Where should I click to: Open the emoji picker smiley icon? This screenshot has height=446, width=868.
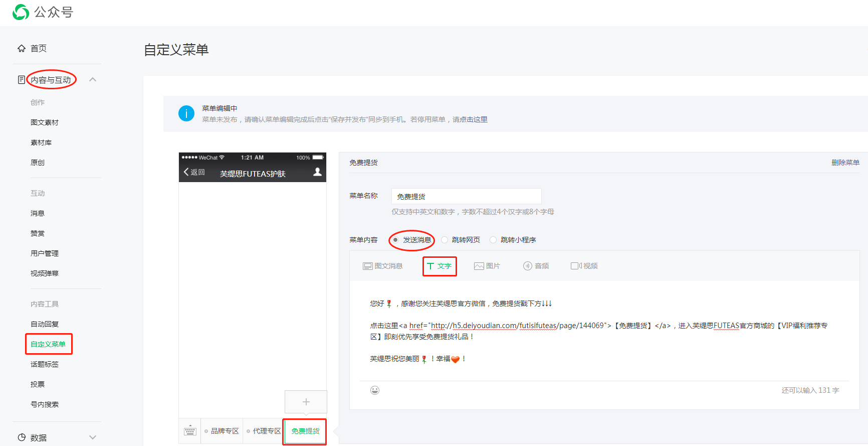click(x=375, y=390)
